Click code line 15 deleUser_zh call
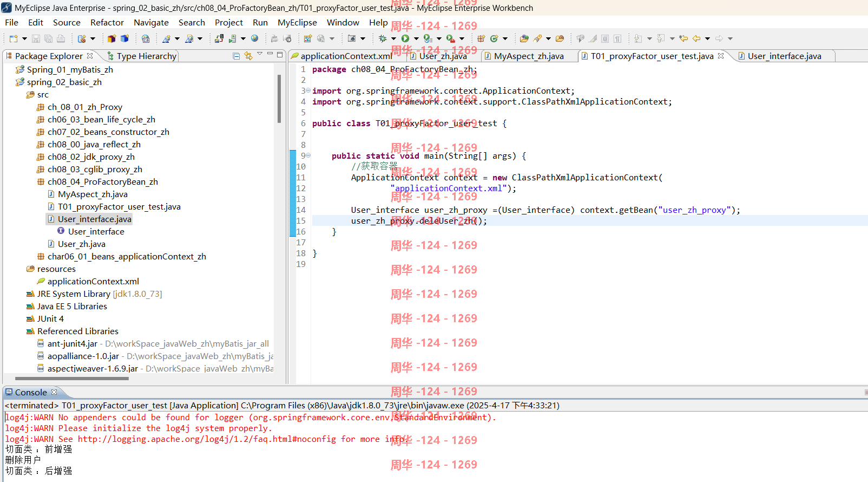Viewport: 868px width, 482px height. coord(419,220)
